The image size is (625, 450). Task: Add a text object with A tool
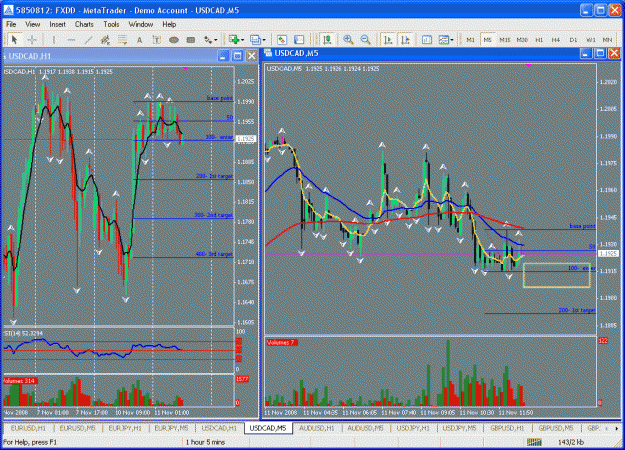pos(139,40)
